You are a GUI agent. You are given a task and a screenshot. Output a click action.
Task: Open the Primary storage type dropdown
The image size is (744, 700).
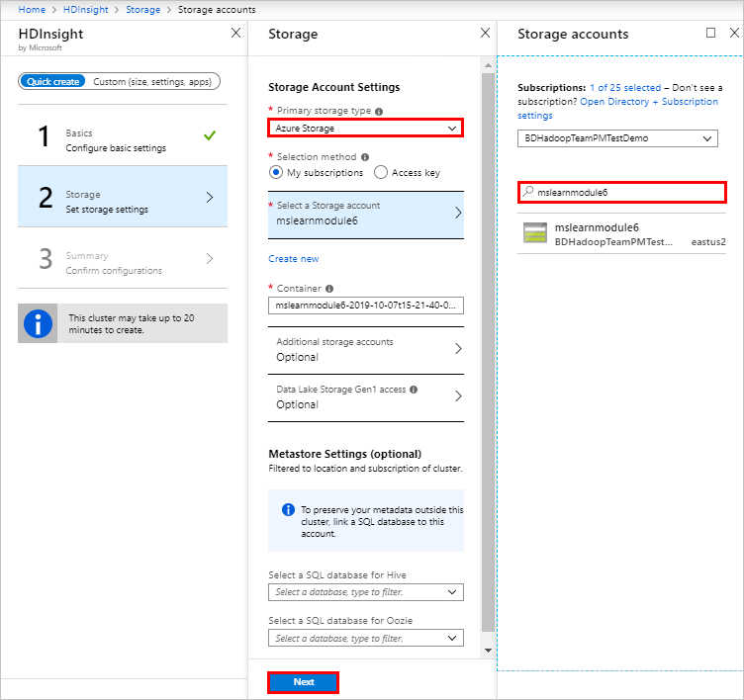(365, 129)
